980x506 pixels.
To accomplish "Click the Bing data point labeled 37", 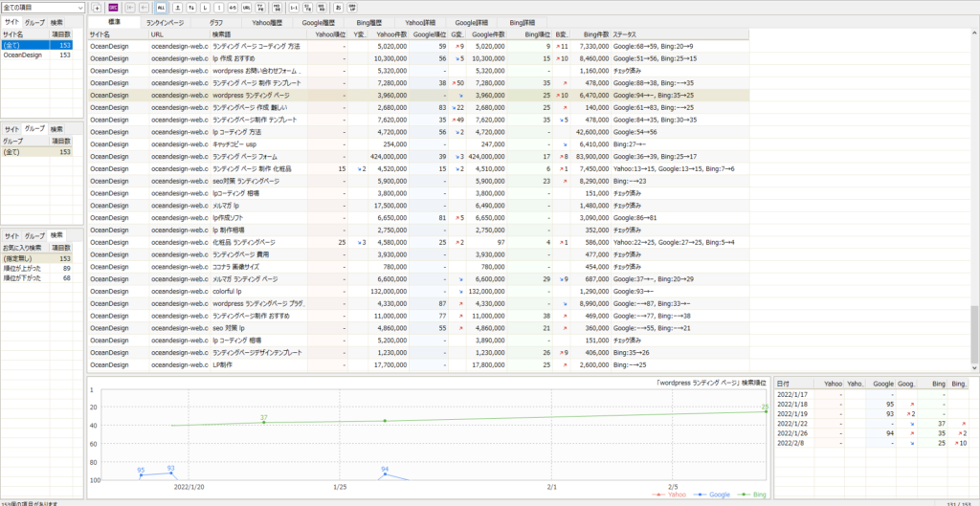I will pos(264,422).
